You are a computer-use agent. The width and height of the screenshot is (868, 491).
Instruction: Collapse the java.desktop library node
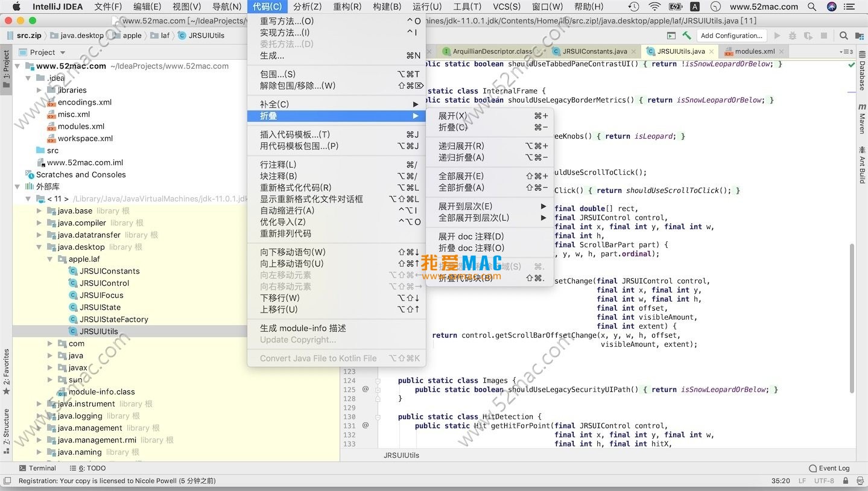click(40, 247)
